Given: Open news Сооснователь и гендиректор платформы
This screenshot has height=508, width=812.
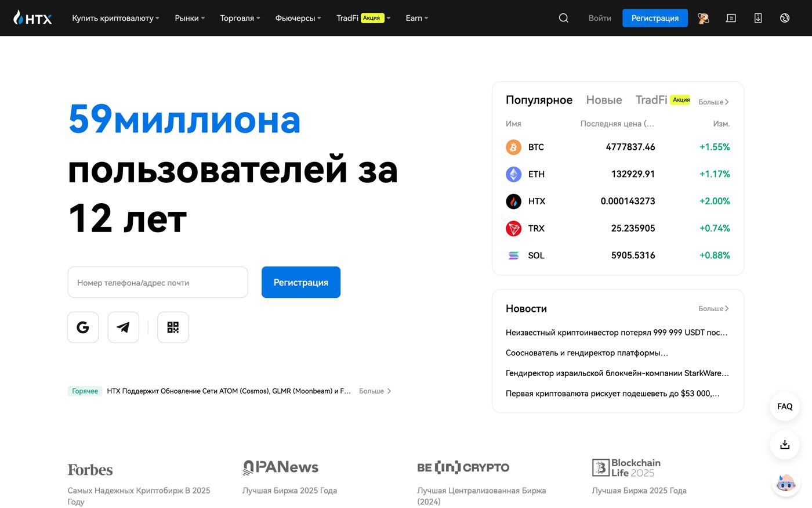Looking at the screenshot, I should 587,353.
